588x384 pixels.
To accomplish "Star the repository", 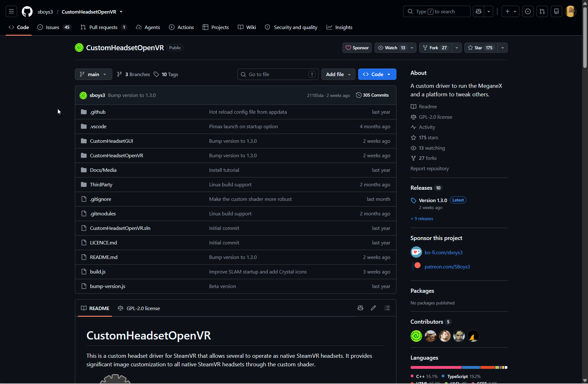I will pos(481,48).
